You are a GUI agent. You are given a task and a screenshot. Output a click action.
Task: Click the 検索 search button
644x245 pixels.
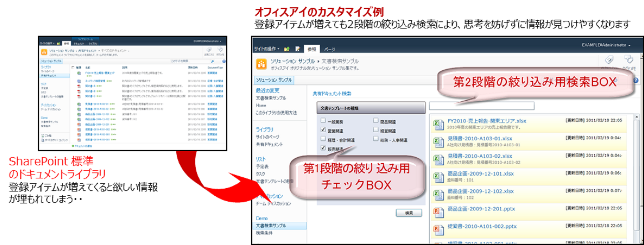pos(409,213)
